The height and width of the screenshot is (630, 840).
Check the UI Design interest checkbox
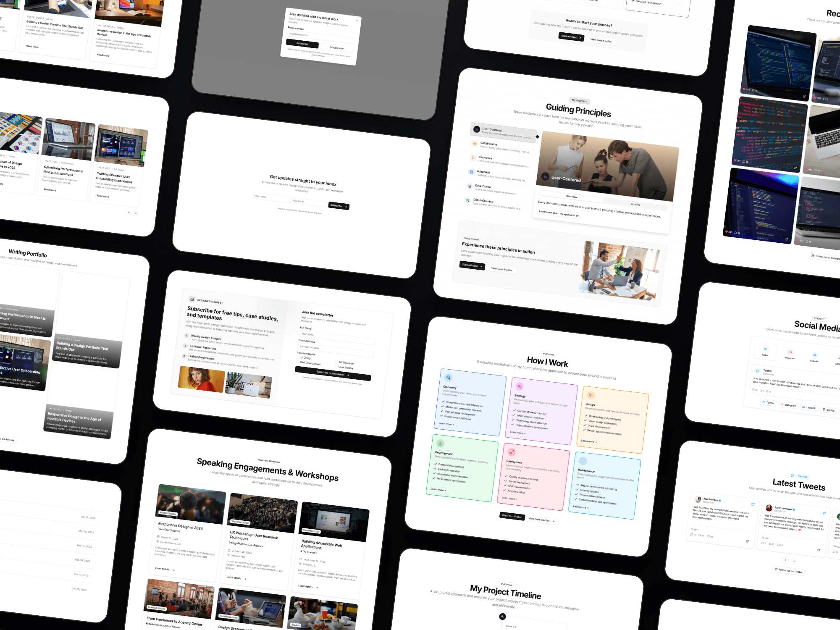click(x=298, y=357)
